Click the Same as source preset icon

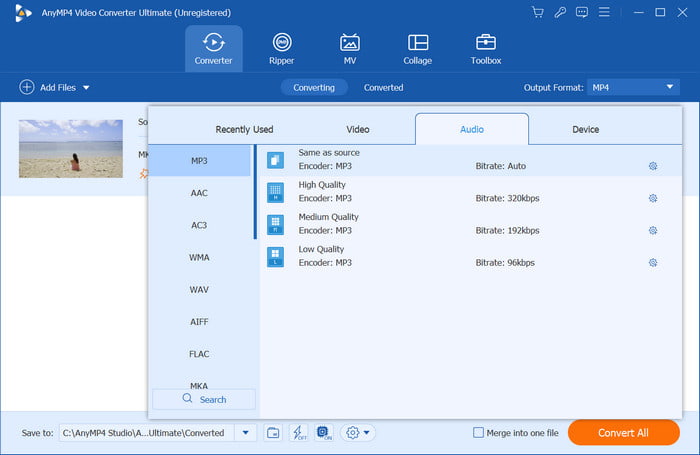[275, 160]
